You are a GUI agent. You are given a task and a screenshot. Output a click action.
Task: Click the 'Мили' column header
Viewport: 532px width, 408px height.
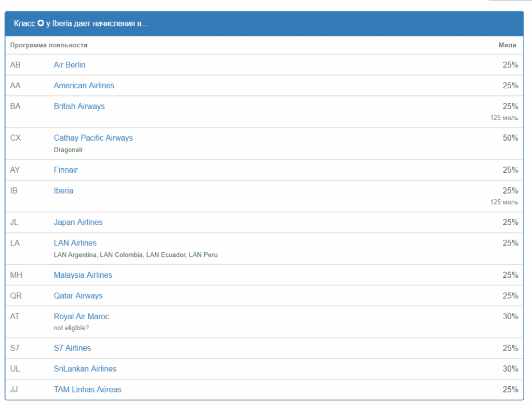[507, 45]
